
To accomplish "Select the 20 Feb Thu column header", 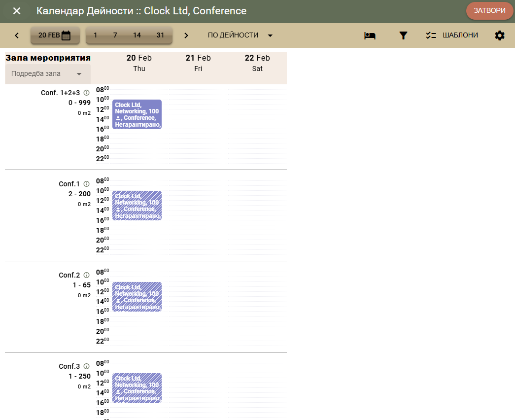I will pyautogui.click(x=139, y=63).
